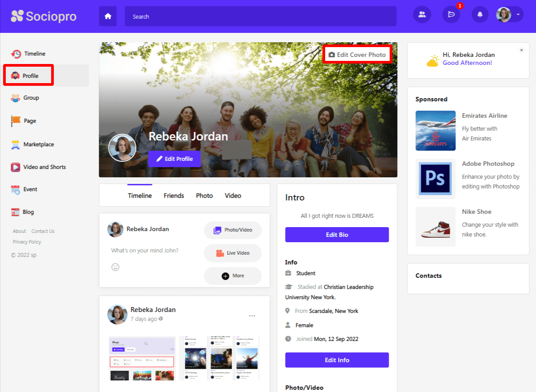The height and width of the screenshot is (392, 536).
Task: Open the friends icon in top bar
Action: (422, 15)
